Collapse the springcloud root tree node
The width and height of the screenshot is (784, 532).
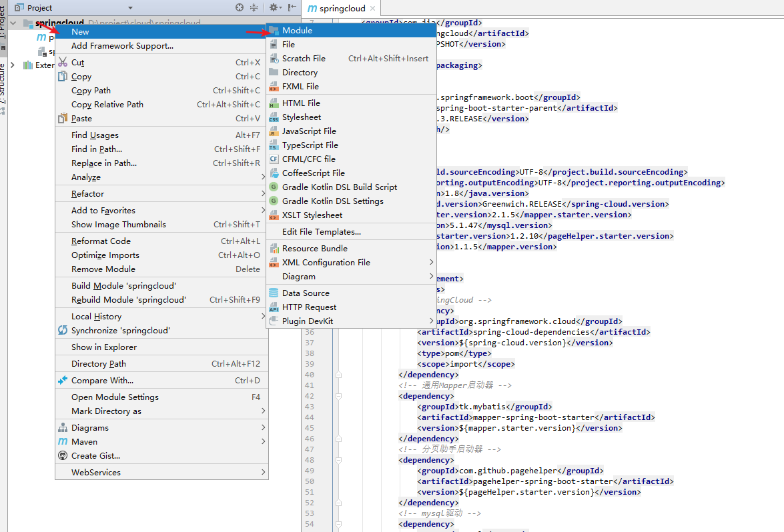13,23
